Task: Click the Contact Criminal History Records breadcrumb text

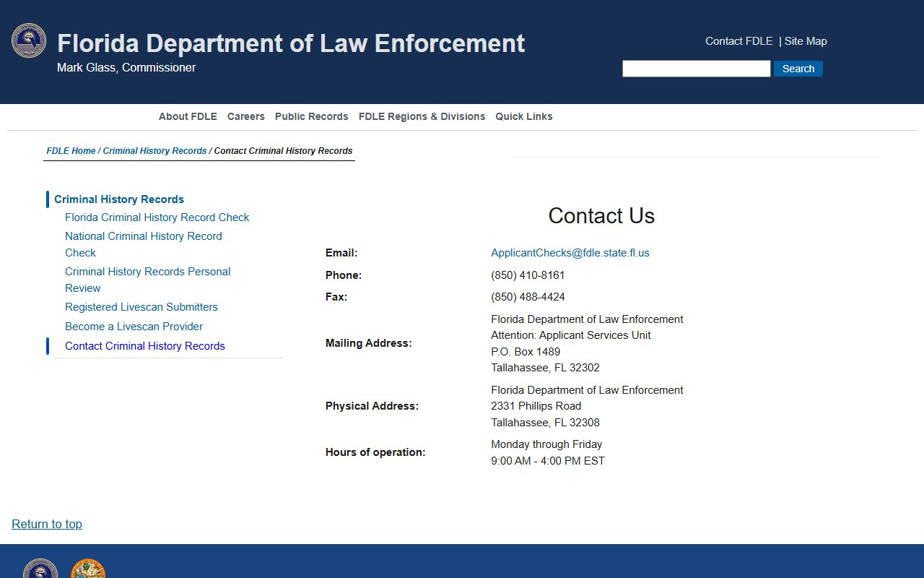Action: (283, 151)
